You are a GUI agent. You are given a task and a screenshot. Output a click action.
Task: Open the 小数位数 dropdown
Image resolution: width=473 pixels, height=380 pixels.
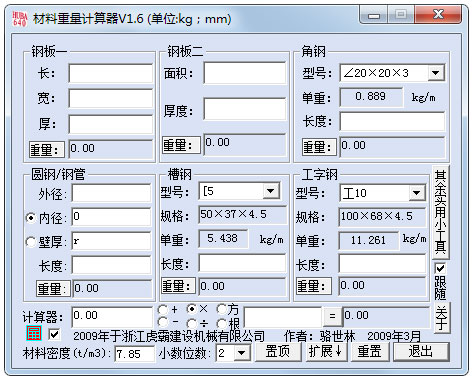pos(242,353)
